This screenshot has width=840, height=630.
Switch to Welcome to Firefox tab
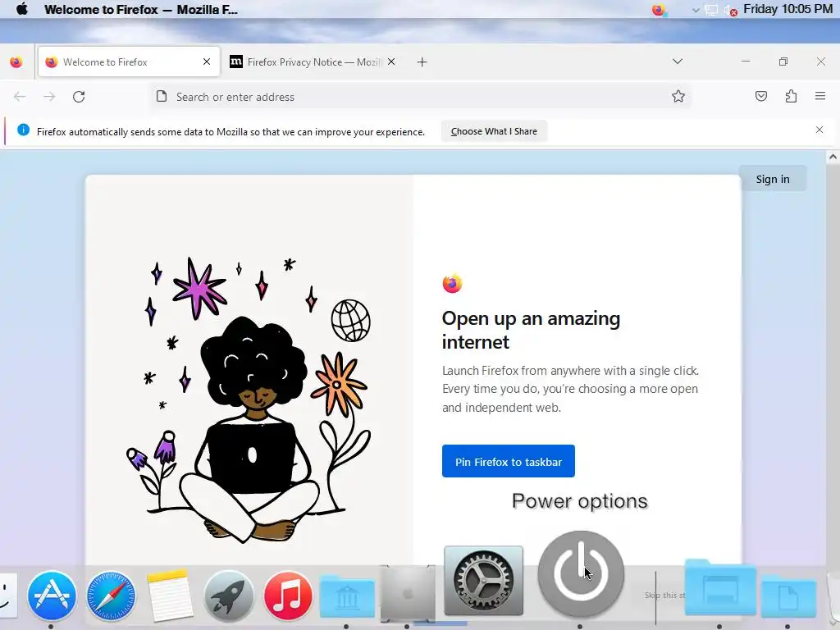pyautogui.click(x=129, y=62)
